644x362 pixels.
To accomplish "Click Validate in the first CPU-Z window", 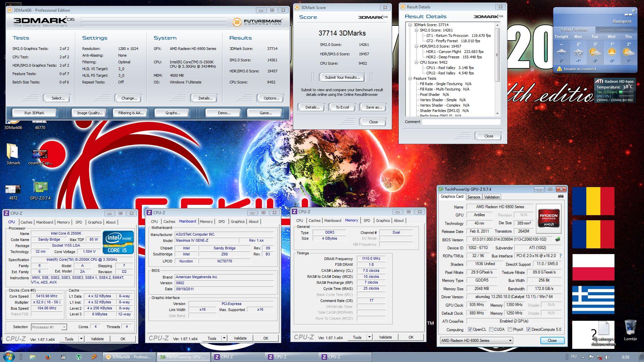I will [x=97, y=339].
